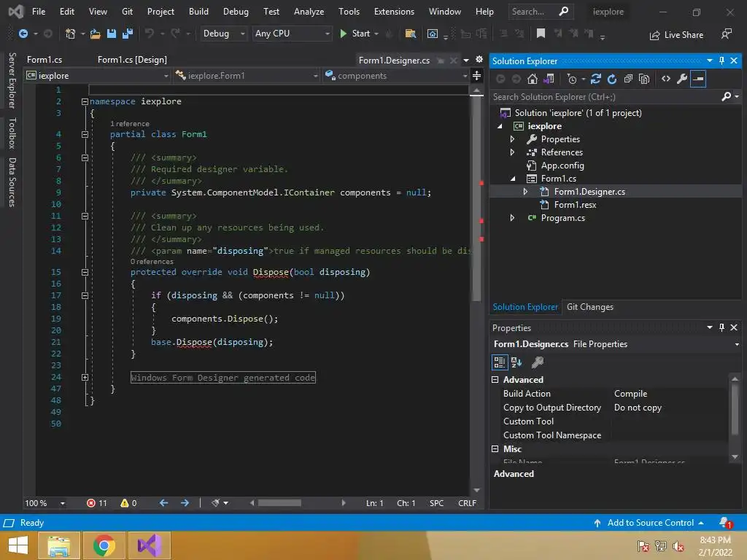747x560 pixels.
Task: Open the iexplore.Form1 type dropdown
Action: (x=247, y=76)
